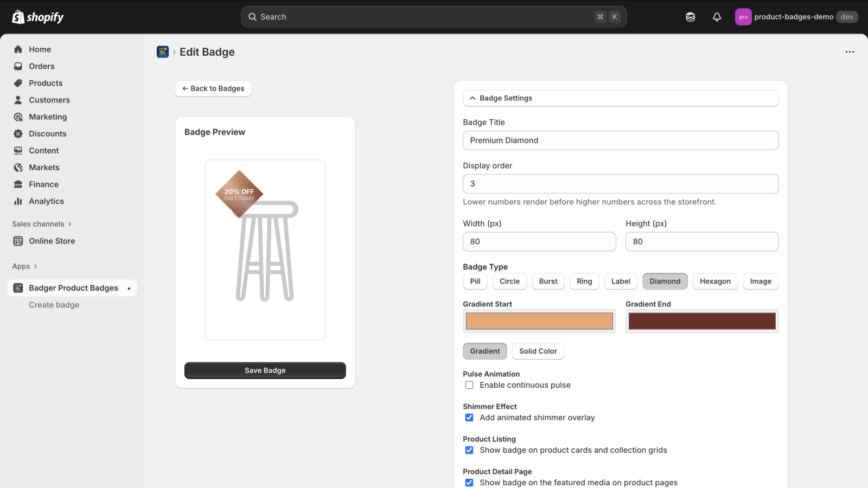The width and height of the screenshot is (868, 488).
Task: Click the Discounts icon
Action: click(x=18, y=133)
